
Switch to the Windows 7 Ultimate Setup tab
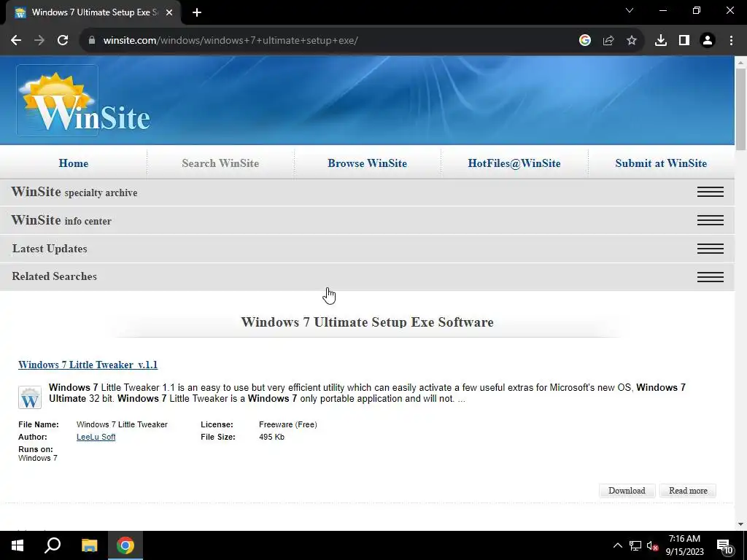[94, 12]
